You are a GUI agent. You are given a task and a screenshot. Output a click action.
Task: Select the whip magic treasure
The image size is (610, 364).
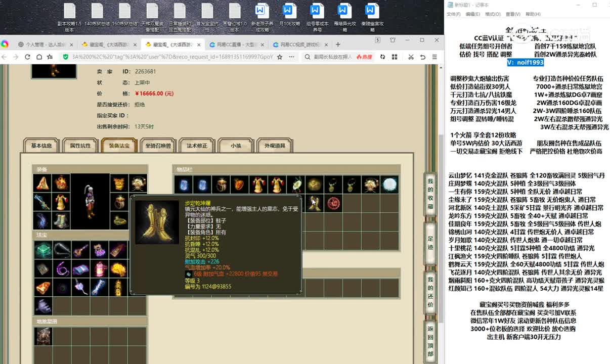[62, 250]
